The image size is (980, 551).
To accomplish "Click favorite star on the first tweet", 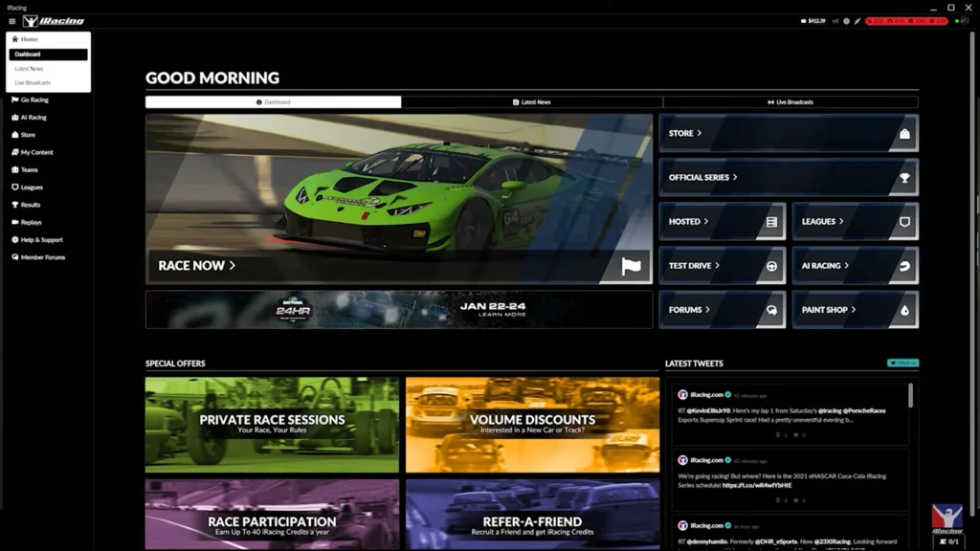I will click(795, 435).
